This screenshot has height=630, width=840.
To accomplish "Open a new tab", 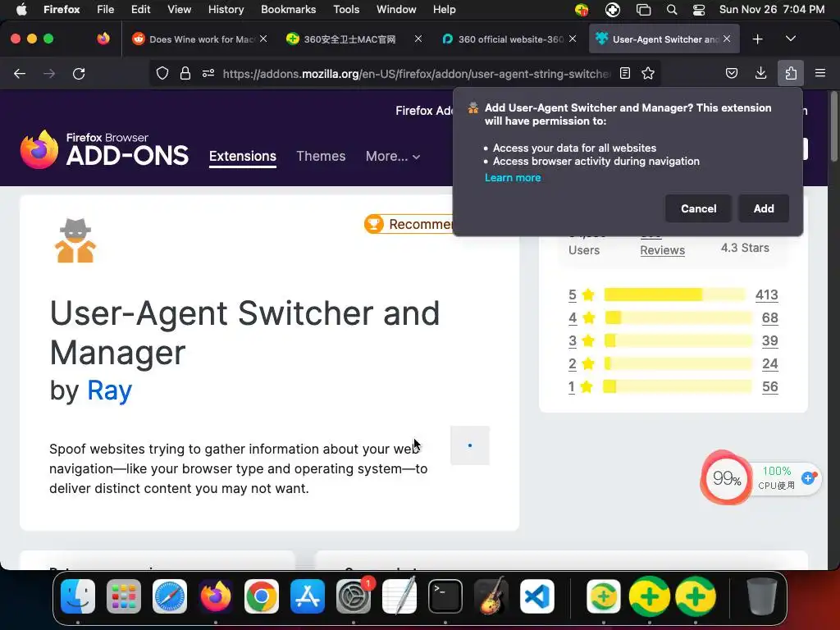I will [x=757, y=39].
